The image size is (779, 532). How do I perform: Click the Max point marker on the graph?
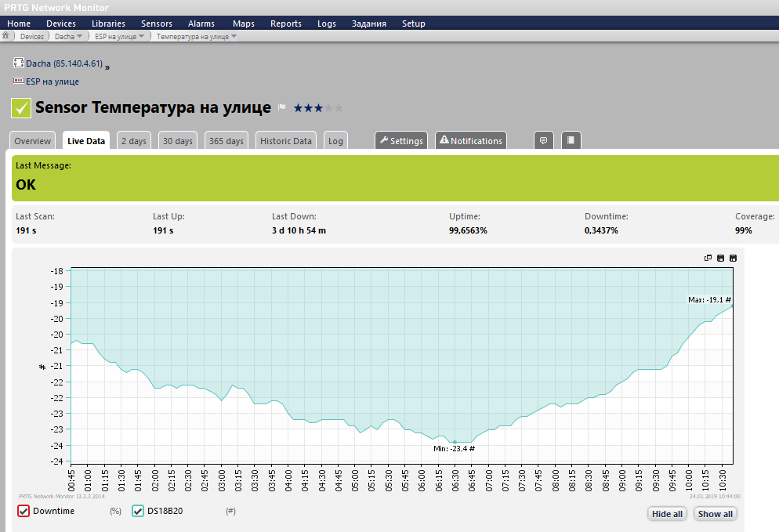[x=732, y=306]
